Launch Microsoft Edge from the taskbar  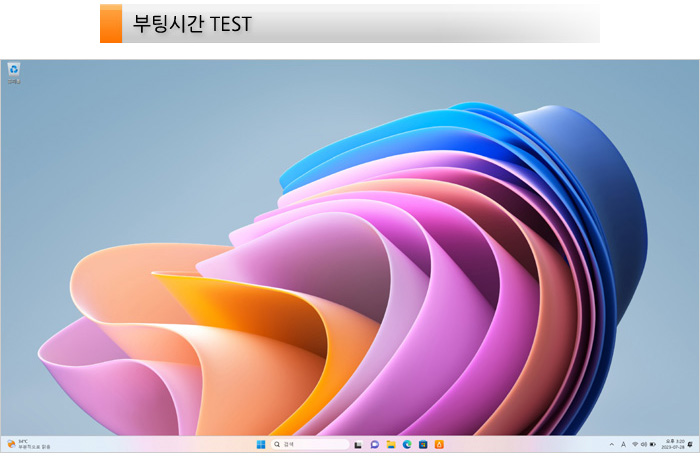(x=407, y=445)
